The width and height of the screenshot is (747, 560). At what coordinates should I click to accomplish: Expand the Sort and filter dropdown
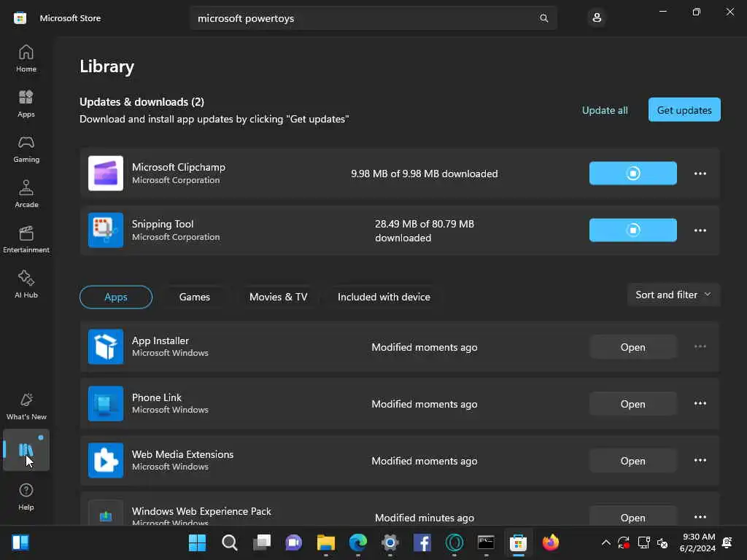[x=673, y=295]
